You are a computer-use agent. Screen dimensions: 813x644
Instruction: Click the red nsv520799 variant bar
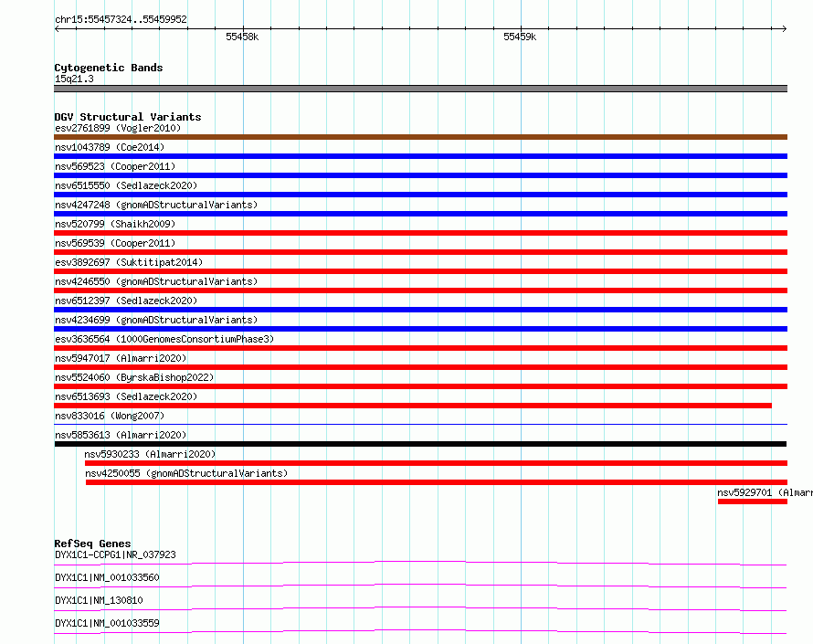(420, 233)
